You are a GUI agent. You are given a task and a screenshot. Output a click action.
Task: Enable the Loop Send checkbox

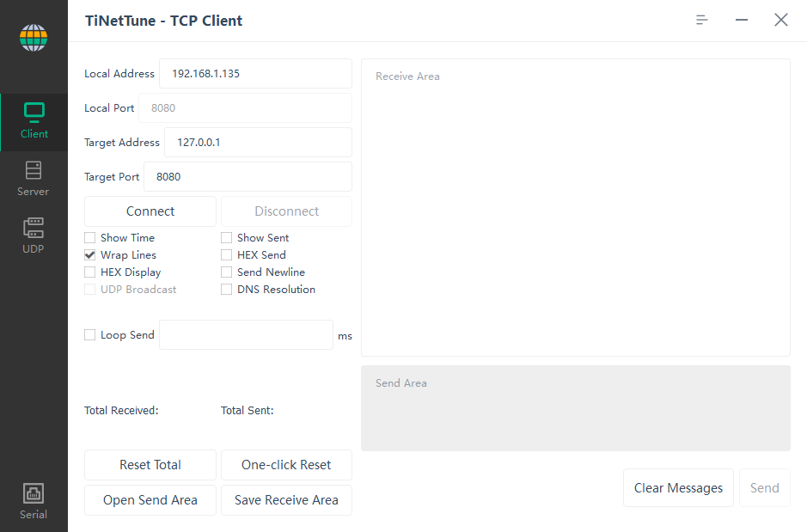point(89,334)
